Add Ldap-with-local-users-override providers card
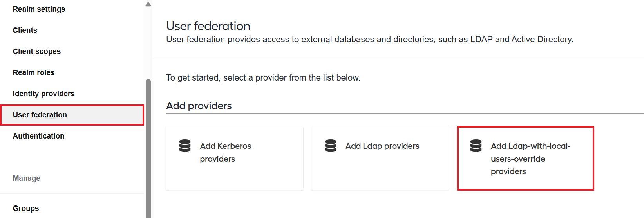 coord(525,158)
